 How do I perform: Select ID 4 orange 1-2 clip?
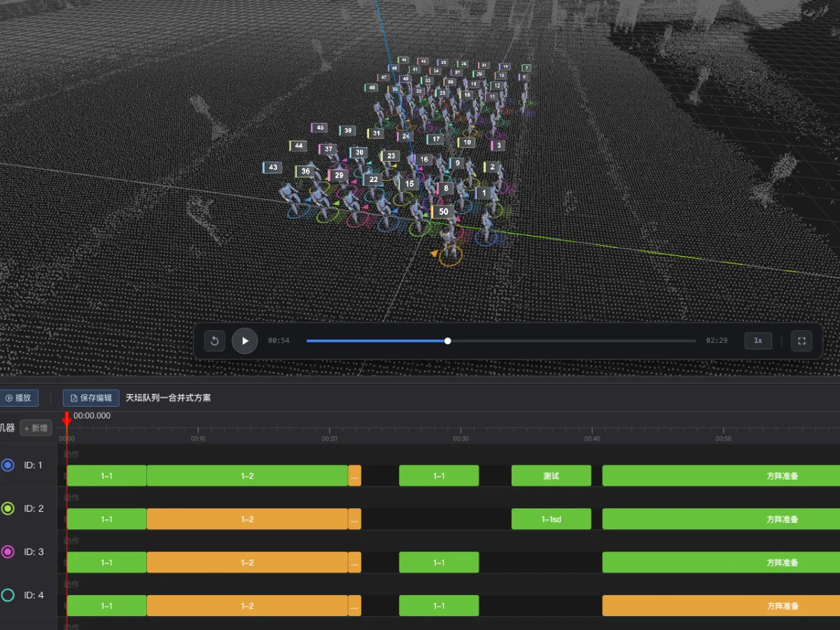[247, 606]
